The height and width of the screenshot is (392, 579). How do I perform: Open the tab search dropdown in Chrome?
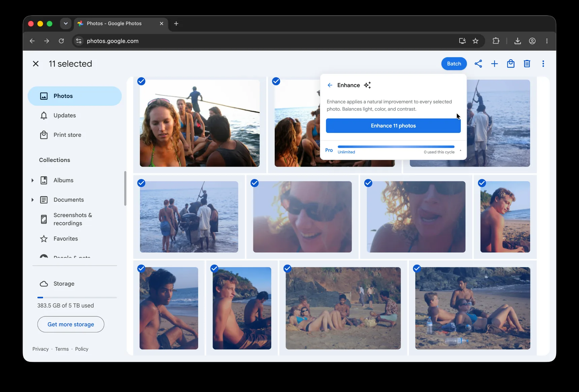pyautogui.click(x=66, y=24)
